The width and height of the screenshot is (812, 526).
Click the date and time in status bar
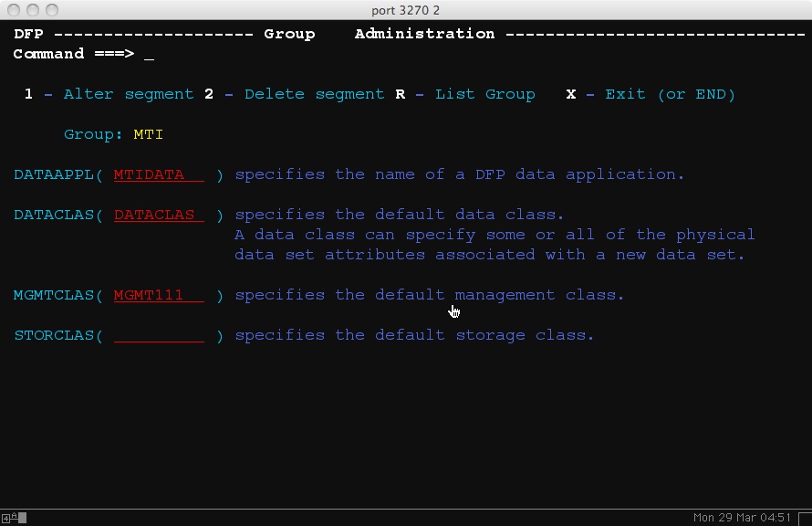[x=742, y=518]
